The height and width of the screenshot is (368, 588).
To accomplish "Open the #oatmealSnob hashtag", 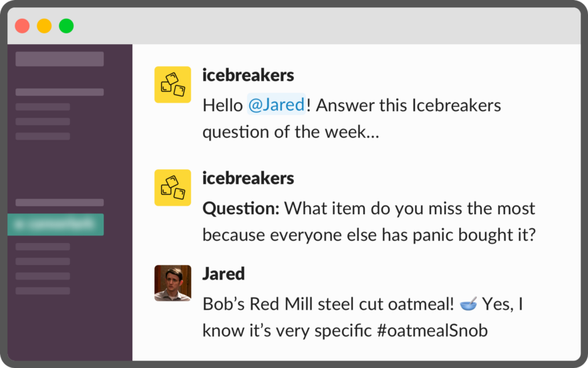I will click(x=432, y=331).
